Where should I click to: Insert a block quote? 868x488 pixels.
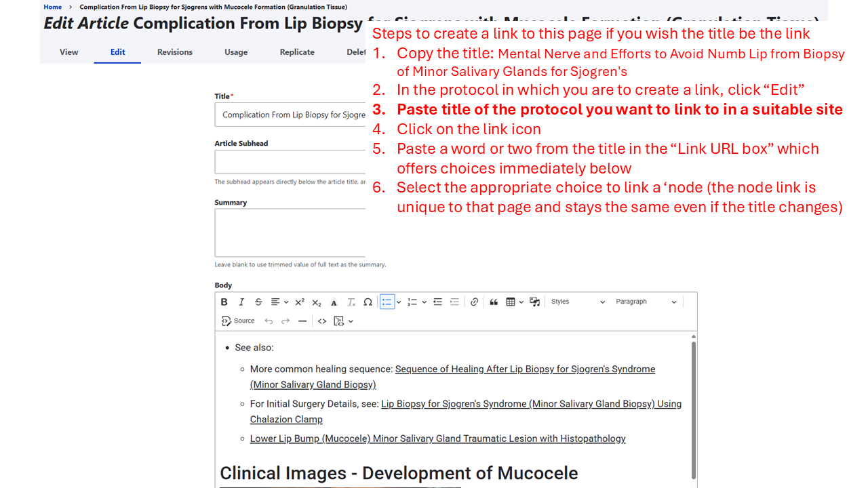pyautogui.click(x=494, y=302)
